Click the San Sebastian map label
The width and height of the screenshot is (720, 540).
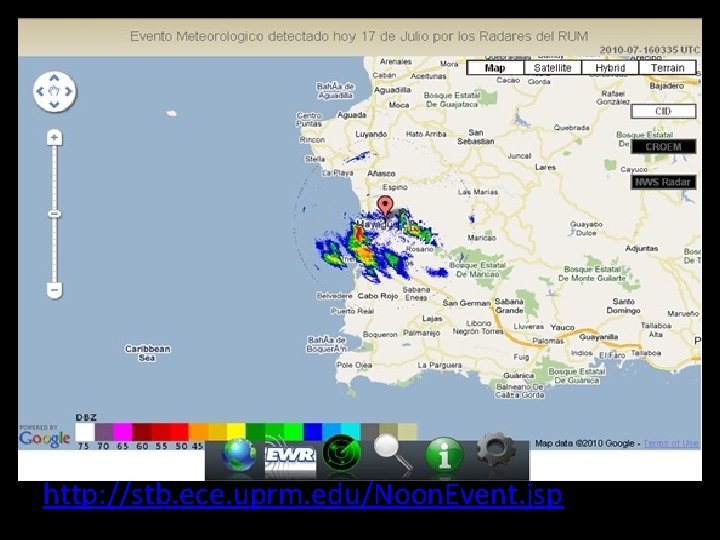476,137
